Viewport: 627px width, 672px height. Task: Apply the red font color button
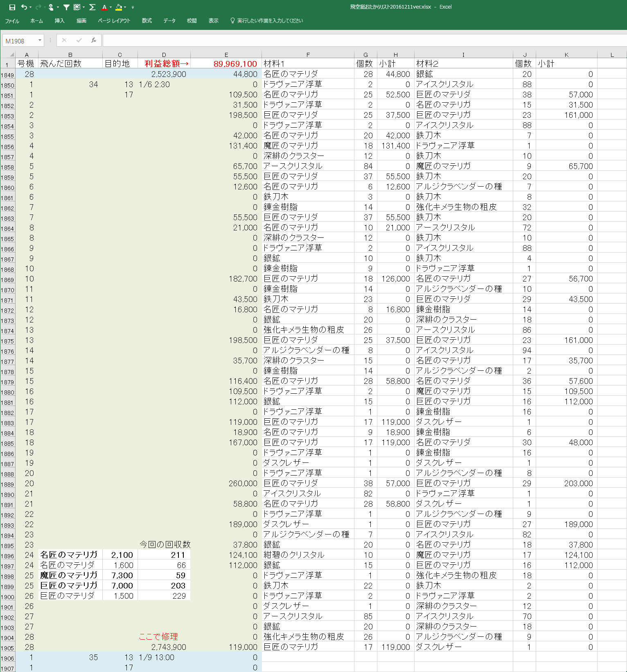[105, 7]
